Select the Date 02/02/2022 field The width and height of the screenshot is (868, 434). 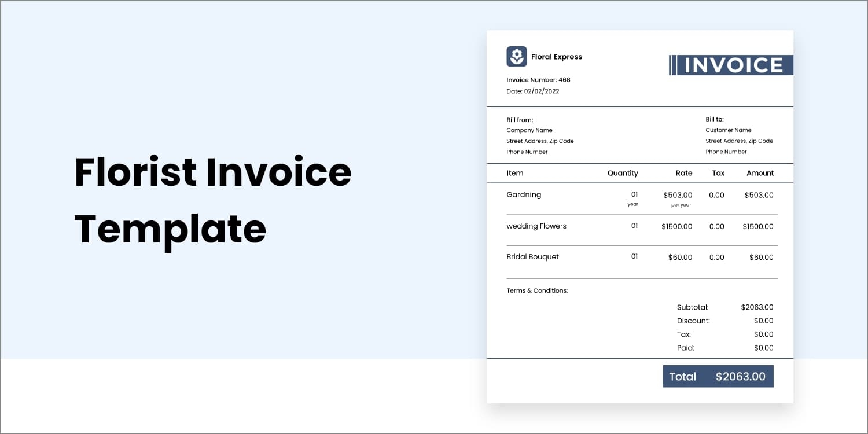click(x=533, y=91)
